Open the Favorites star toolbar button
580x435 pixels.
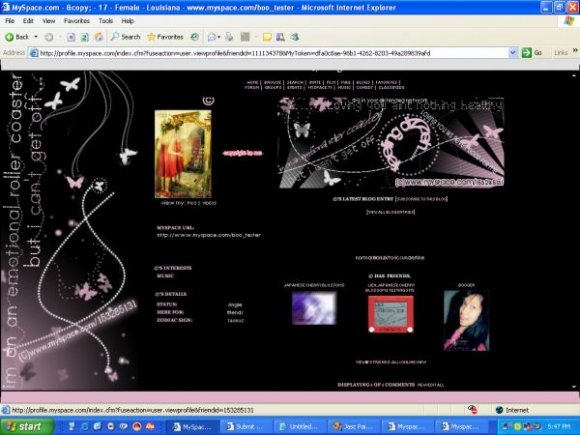point(165,37)
